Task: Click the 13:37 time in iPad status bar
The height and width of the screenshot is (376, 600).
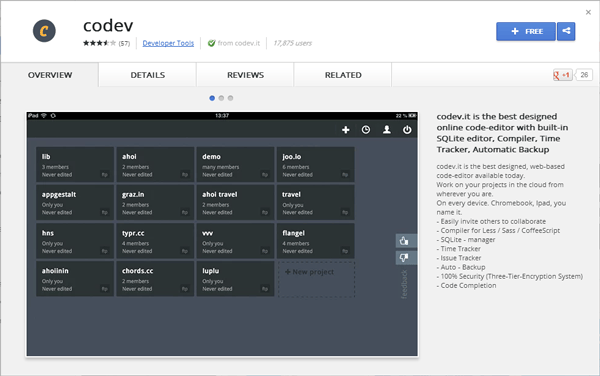Action: pyautogui.click(x=222, y=116)
